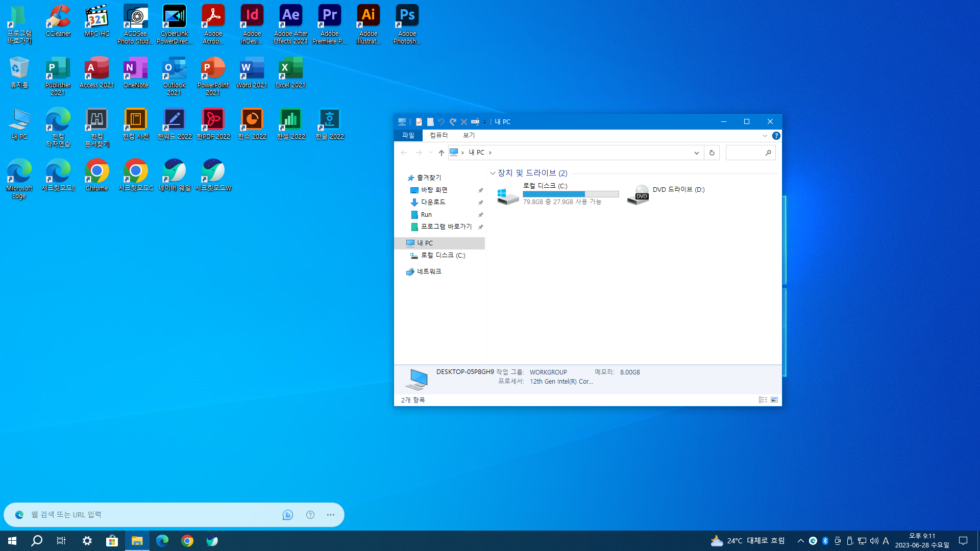Switch to details view at window bottom-right
This screenshot has height=551, width=980.
click(x=763, y=400)
